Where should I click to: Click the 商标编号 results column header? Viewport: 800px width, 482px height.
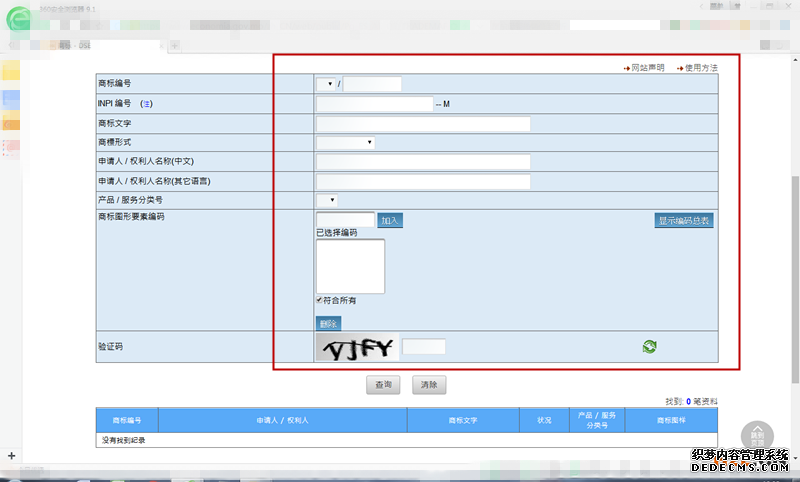click(x=127, y=420)
